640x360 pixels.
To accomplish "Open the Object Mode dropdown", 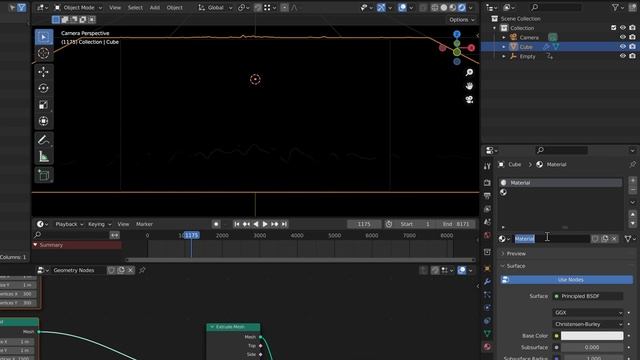I will 78,8.
